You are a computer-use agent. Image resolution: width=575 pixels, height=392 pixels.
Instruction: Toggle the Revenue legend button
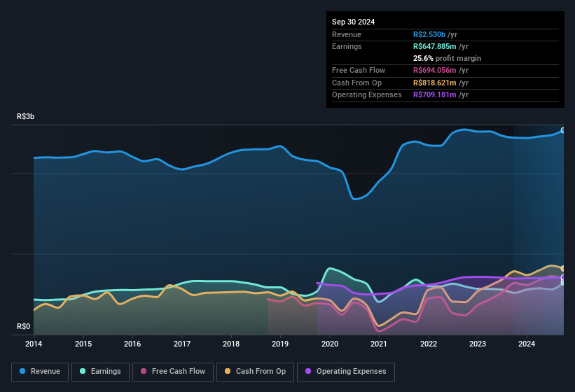click(x=40, y=372)
